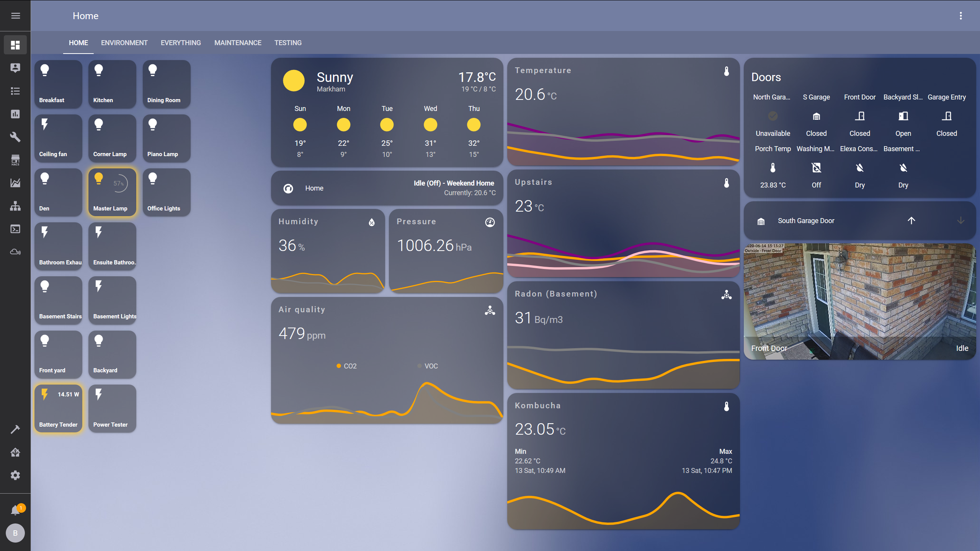Open the terminal sidebar icon

point(15,229)
